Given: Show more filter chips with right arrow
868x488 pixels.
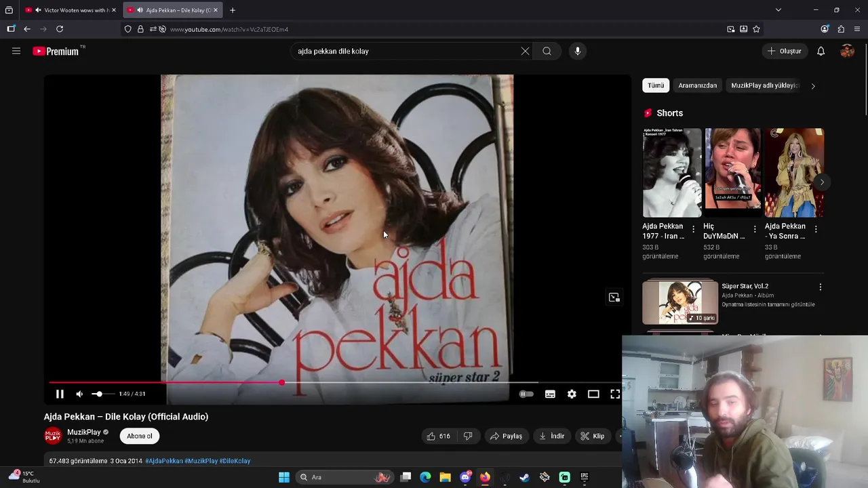Looking at the screenshot, I should coord(813,86).
